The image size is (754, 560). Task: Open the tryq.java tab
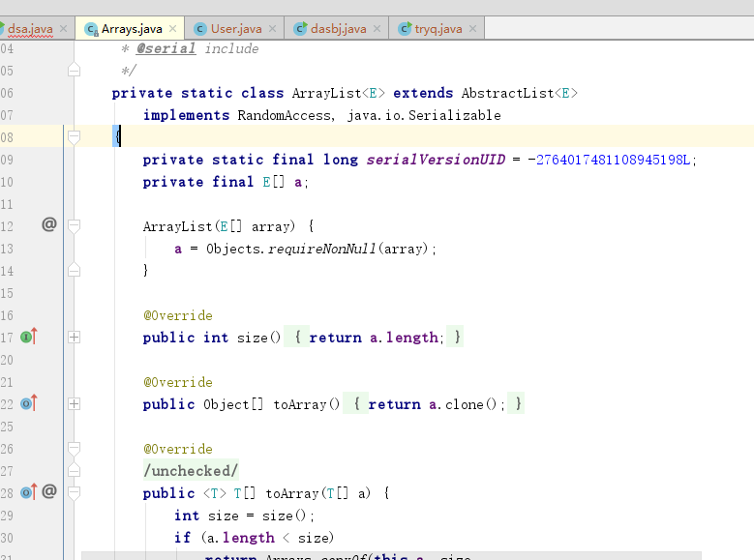pyautogui.click(x=438, y=29)
